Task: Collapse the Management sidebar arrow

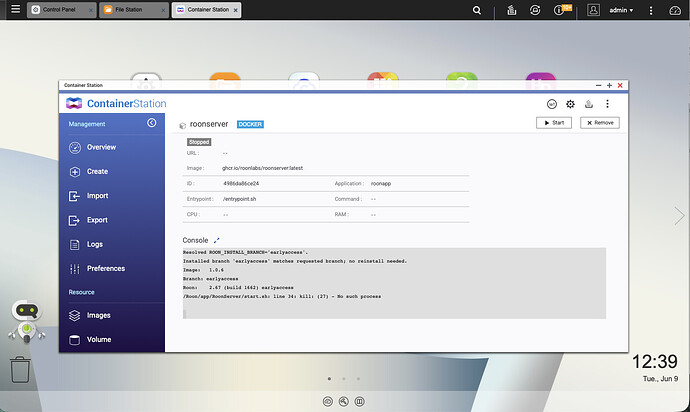Action: click(x=151, y=123)
